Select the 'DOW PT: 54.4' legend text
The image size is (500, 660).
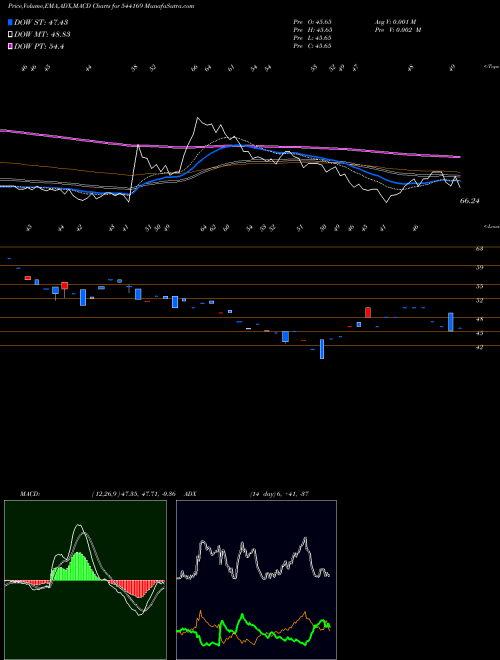point(39,47)
